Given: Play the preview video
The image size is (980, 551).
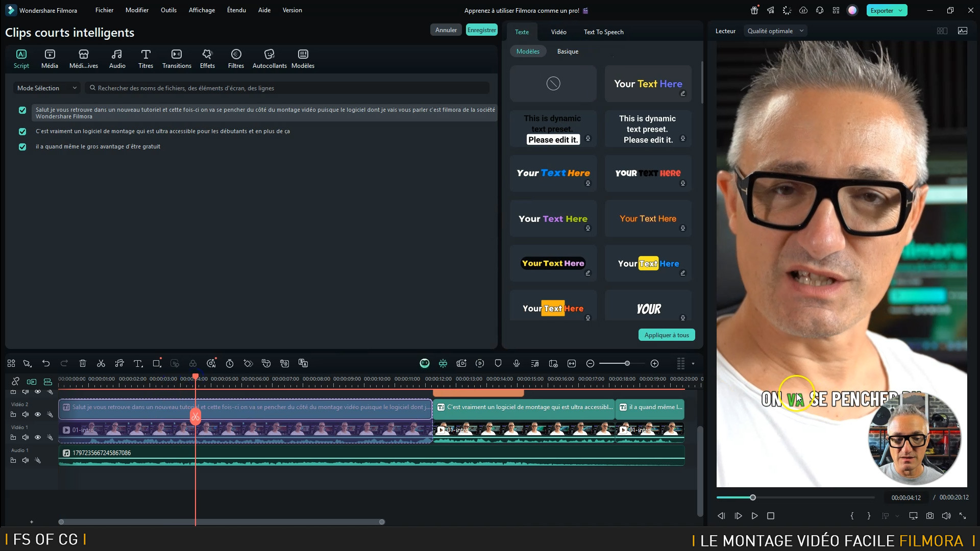Looking at the screenshot, I should (x=754, y=516).
